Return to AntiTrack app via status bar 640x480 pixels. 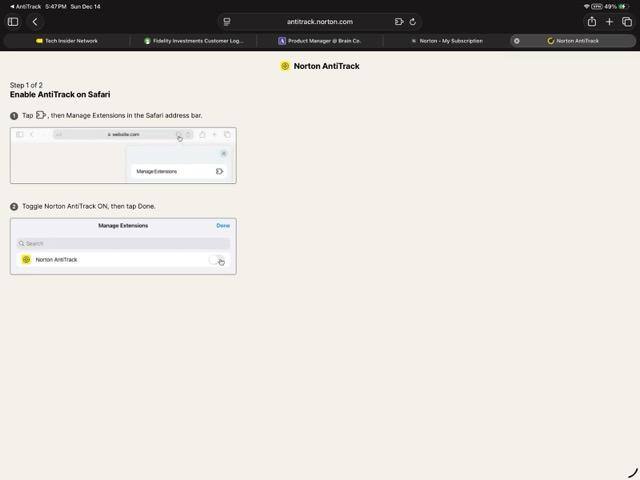(x=26, y=6)
